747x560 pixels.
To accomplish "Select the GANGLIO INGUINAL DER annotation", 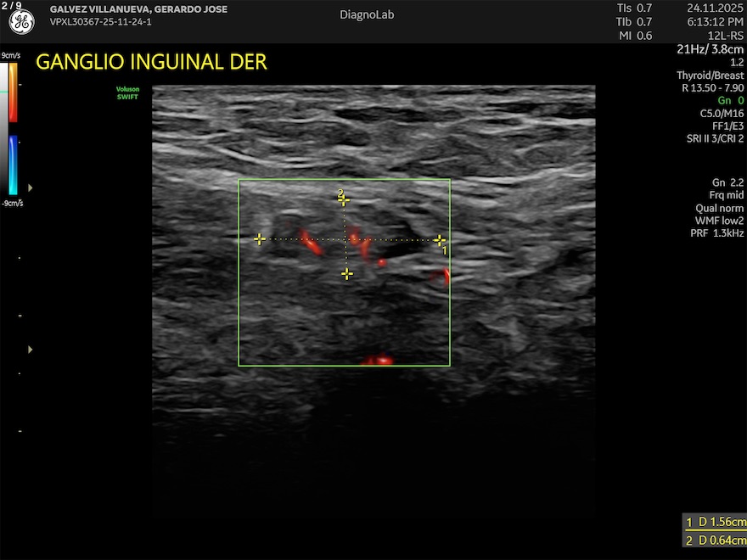I will [151, 62].
